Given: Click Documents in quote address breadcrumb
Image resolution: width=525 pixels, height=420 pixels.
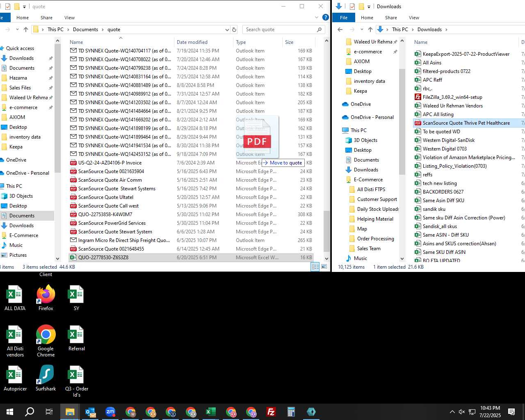Looking at the screenshot, I should tap(85, 30).
